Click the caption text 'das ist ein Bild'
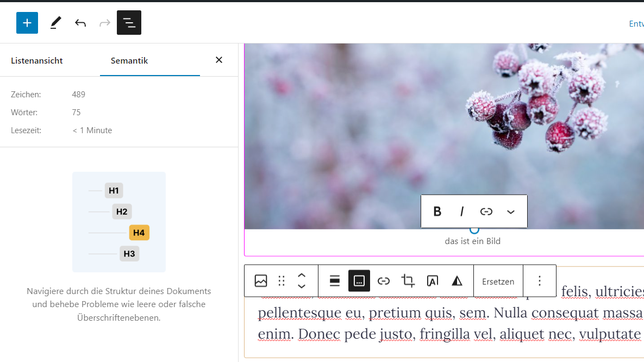 point(473,241)
